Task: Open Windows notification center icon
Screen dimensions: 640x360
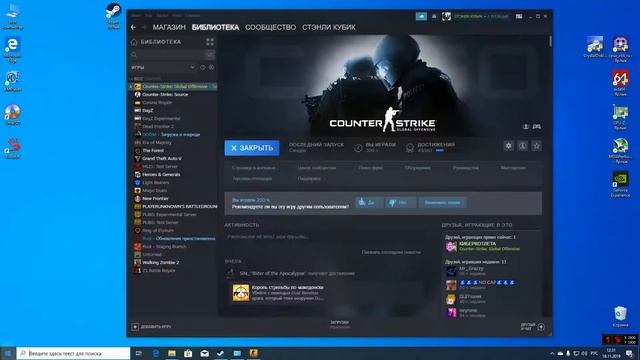Action: pos(629,353)
